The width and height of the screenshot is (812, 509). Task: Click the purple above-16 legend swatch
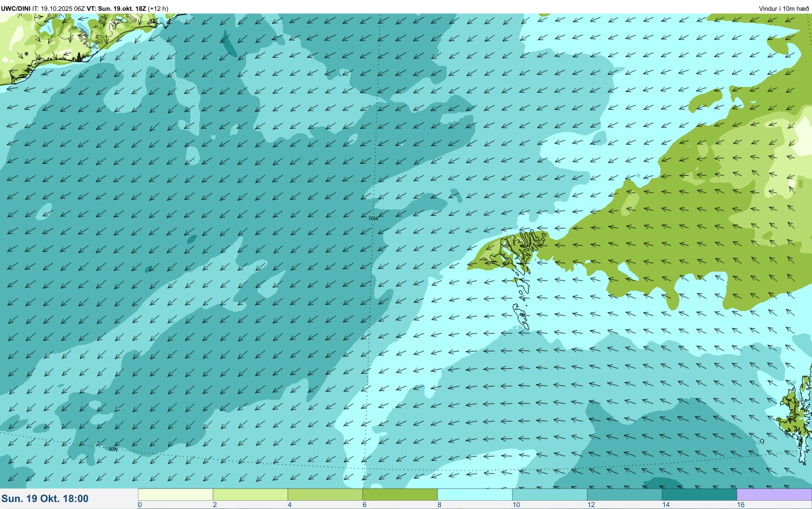[x=775, y=494]
